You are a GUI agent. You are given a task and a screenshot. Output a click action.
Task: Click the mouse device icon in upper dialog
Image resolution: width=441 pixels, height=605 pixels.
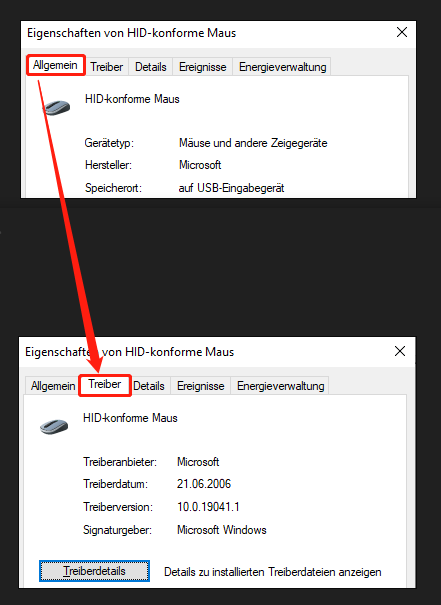(x=56, y=107)
